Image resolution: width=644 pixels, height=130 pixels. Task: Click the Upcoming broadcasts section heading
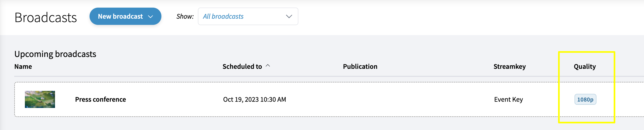tap(55, 54)
